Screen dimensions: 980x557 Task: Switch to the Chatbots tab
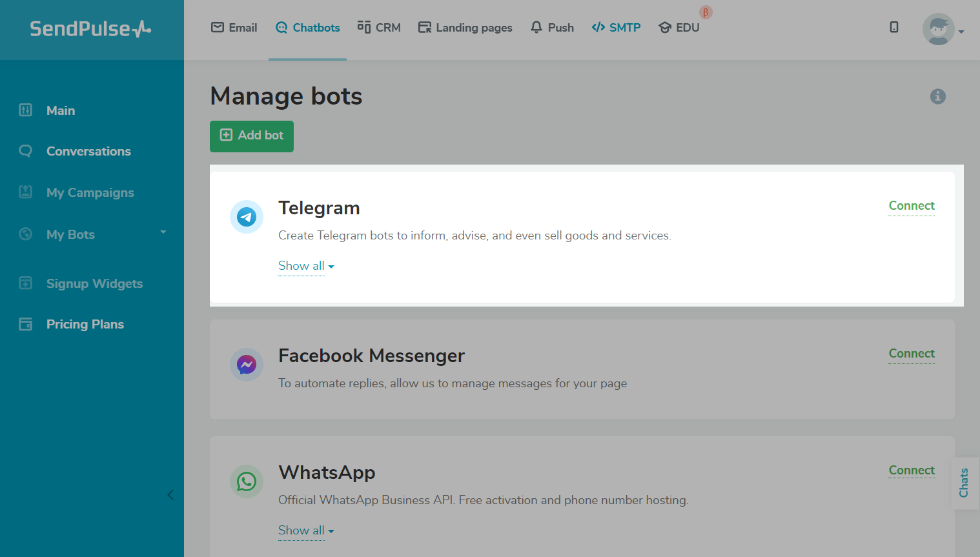(x=307, y=28)
